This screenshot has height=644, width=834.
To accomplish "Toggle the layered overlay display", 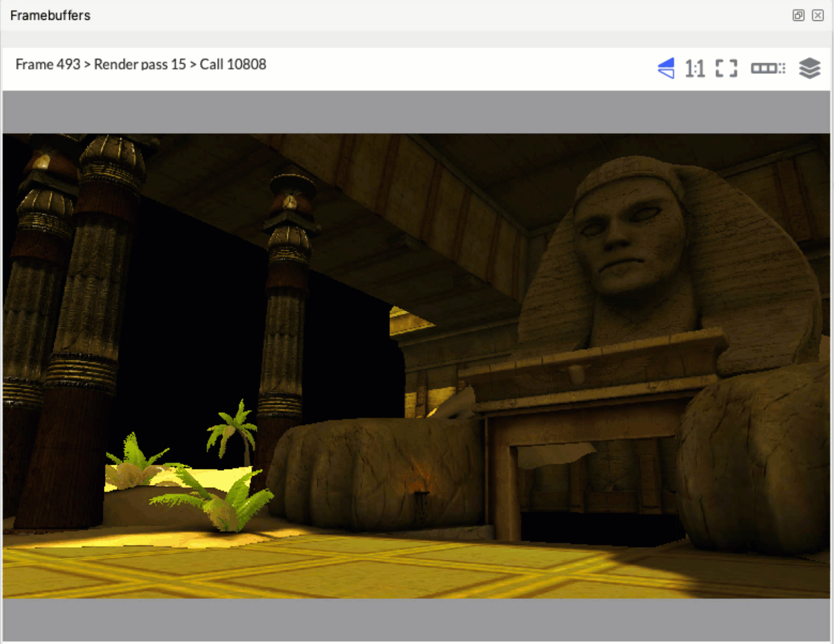I will tap(809, 68).
